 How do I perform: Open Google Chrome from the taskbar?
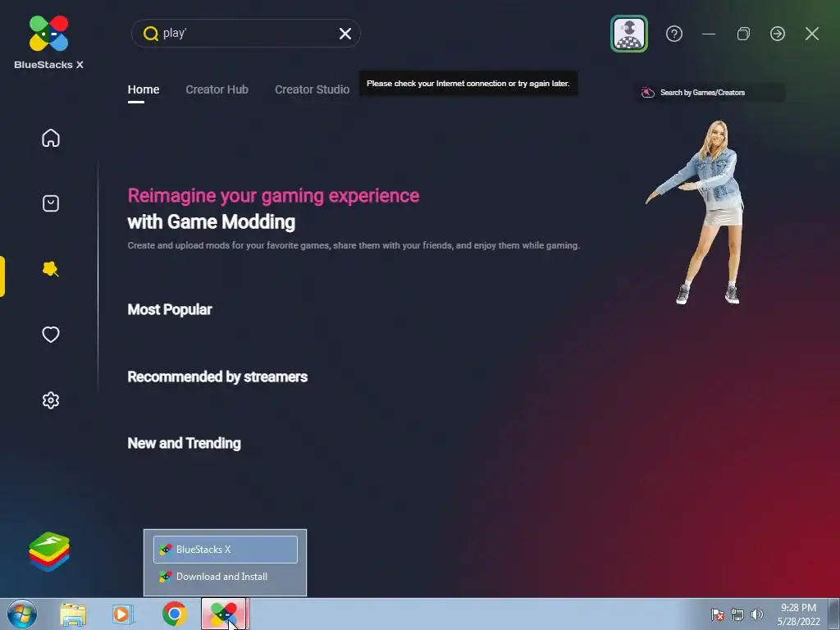(x=175, y=614)
